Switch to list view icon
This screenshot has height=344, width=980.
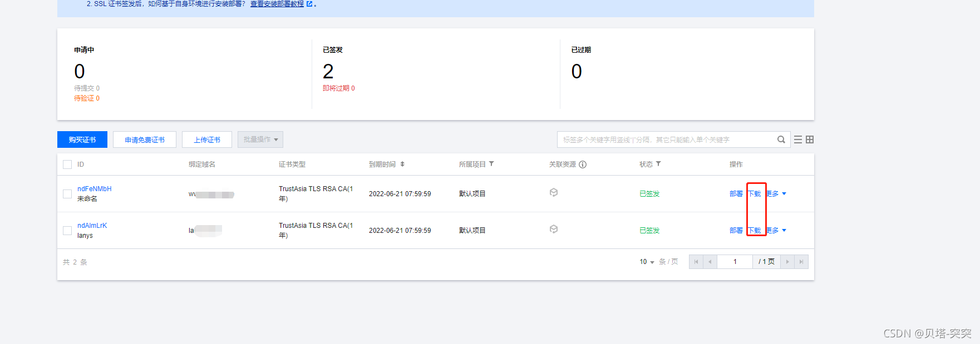coord(798,139)
